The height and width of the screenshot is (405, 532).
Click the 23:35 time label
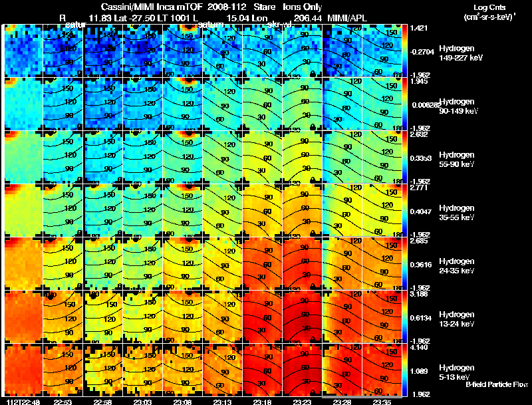tap(382, 402)
